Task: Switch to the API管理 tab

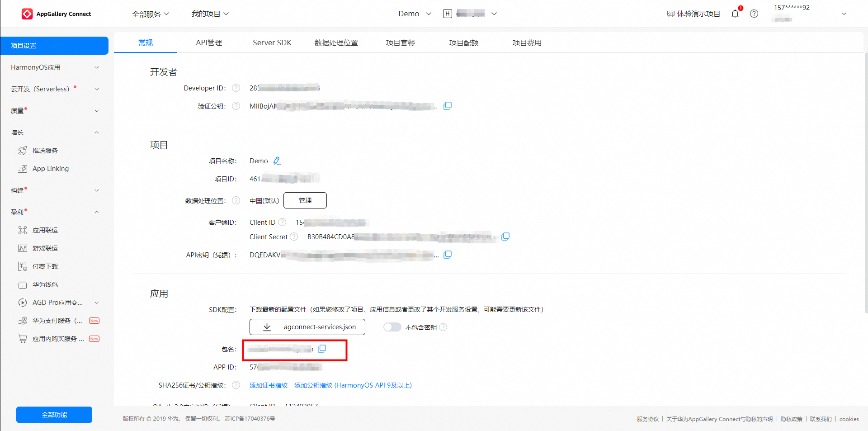Action: [209, 43]
